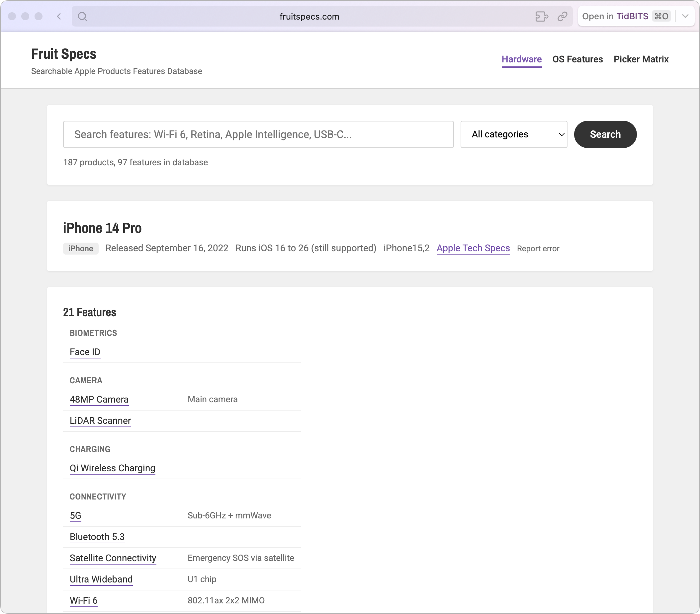The width and height of the screenshot is (700, 614).
Task: Open the LiDAR Scanner feature link
Action: coord(100,421)
